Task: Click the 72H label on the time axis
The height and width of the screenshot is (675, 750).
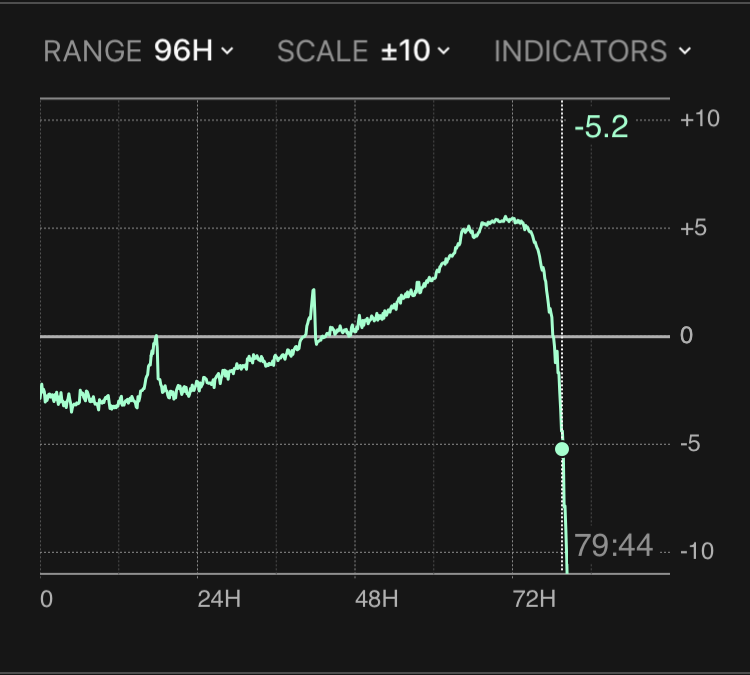Action: pyautogui.click(x=533, y=600)
